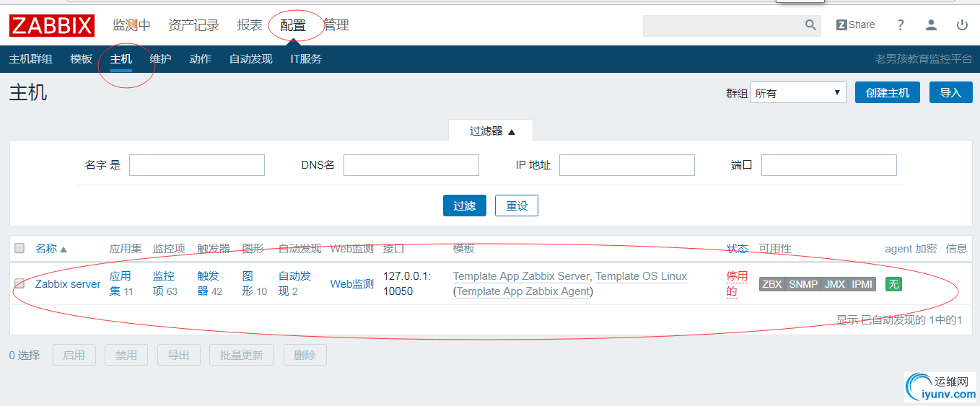Switch to the 动作 submenu tab
Viewport: 980px width, 406px height.
point(200,59)
